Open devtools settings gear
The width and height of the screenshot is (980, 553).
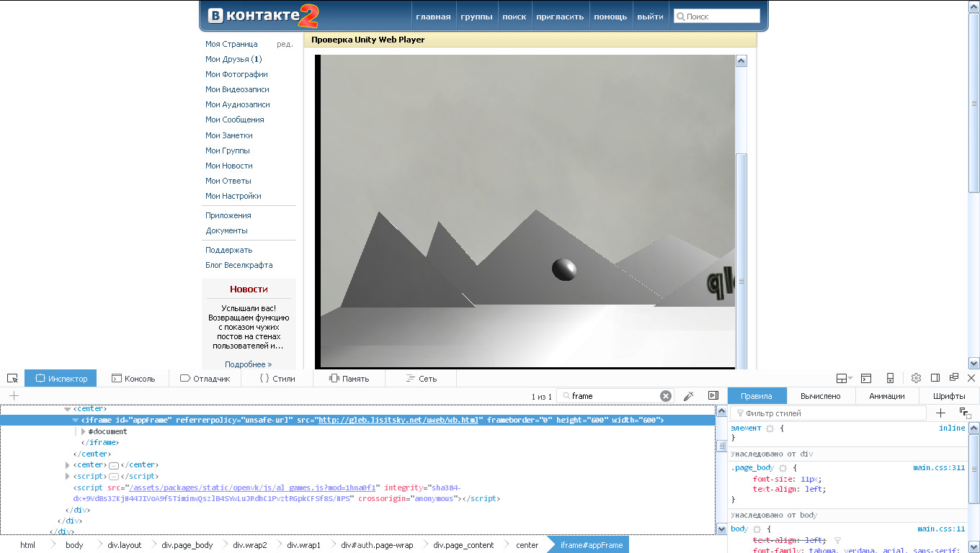916,378
